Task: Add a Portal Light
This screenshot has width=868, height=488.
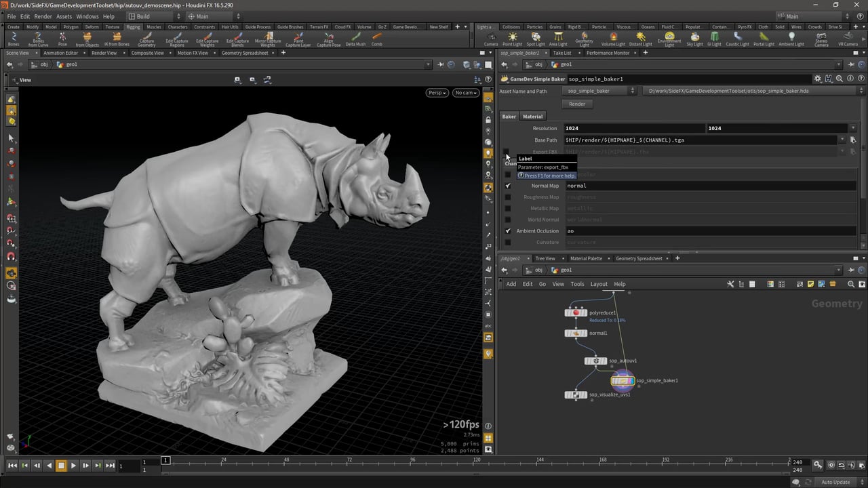Action: (x=764, y=39)
